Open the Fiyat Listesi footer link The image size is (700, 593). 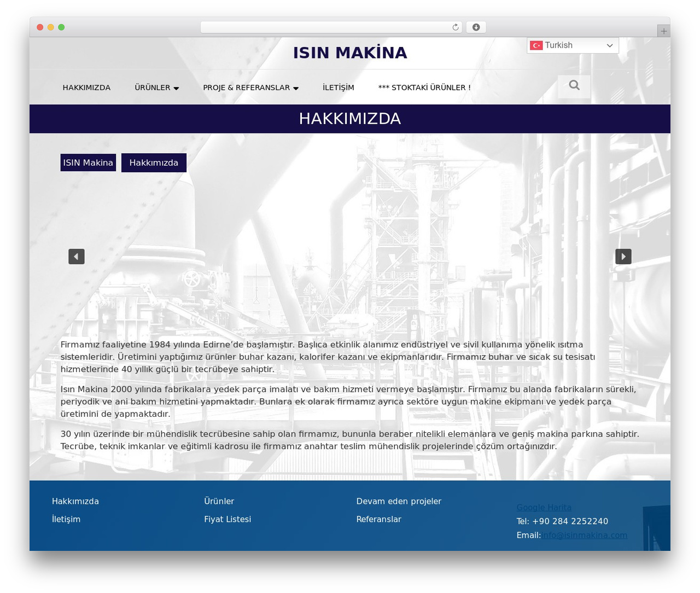(227, 519)
